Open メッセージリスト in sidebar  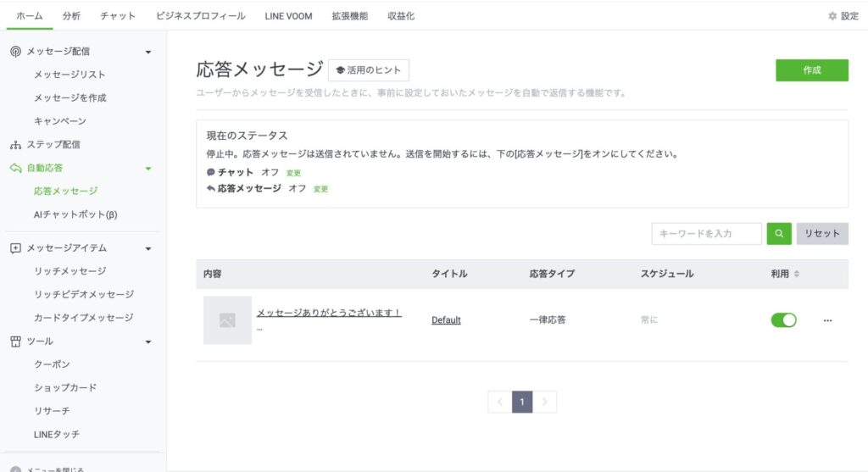(70, 75)
